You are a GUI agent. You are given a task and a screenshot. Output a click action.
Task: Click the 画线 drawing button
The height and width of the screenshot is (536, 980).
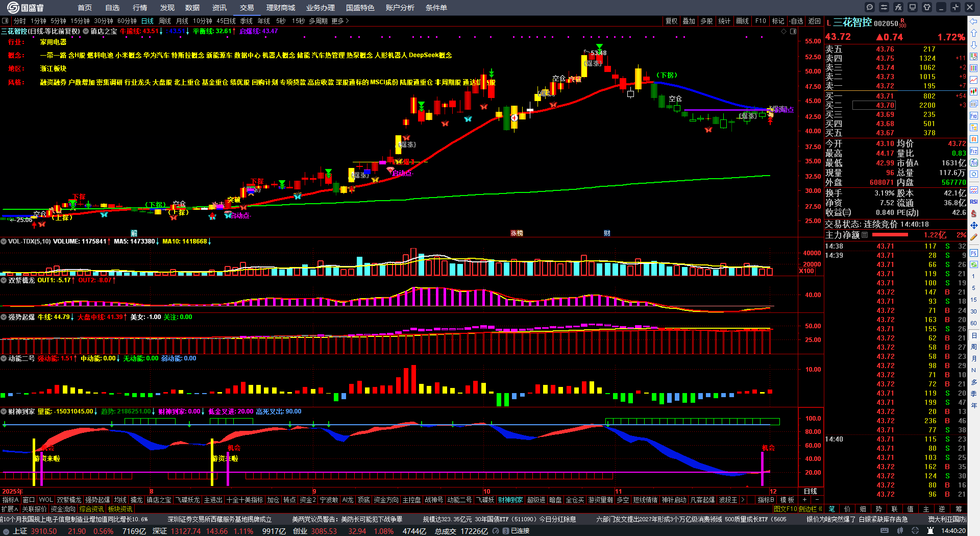[x=743, y=21]
